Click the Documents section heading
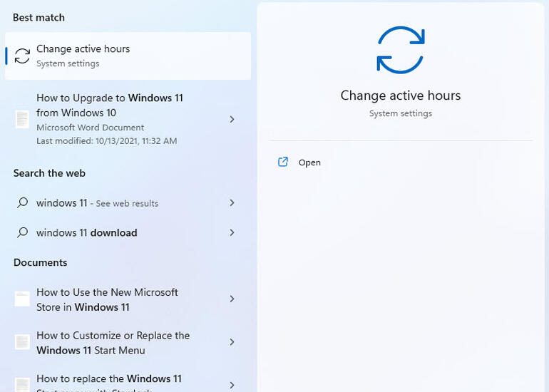 (40, 262)
